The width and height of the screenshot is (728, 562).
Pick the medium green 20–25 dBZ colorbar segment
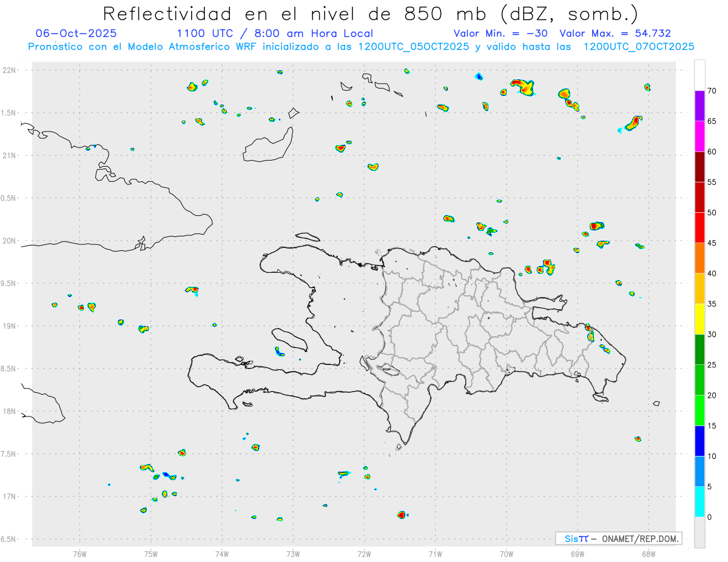699,380
